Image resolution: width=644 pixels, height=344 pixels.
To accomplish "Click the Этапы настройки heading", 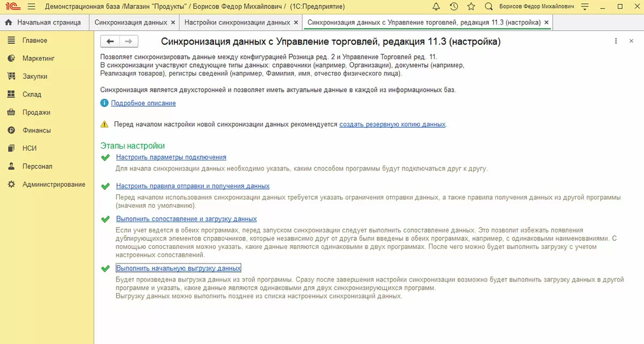I will (133, 146).
